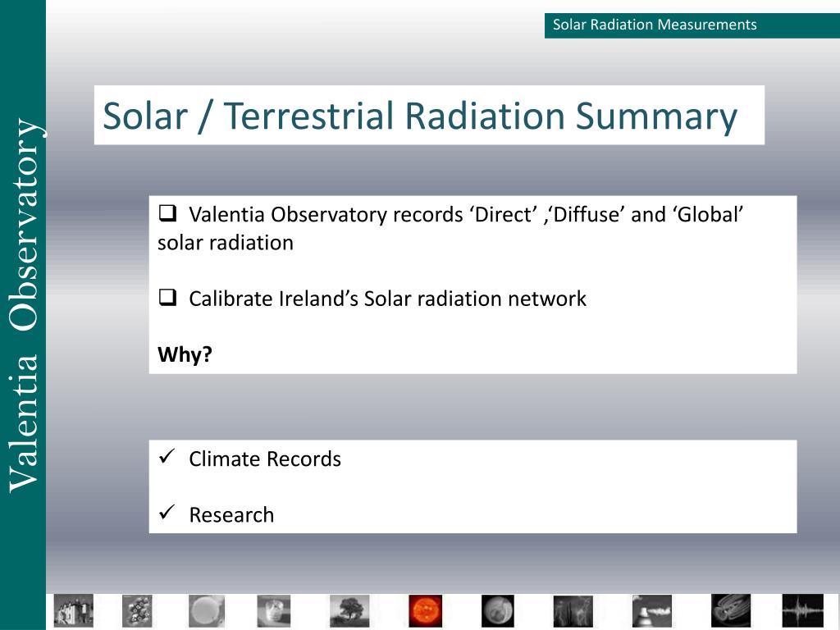
Task: Click the checkmark next to Climate Records
Action: (167, 456)
